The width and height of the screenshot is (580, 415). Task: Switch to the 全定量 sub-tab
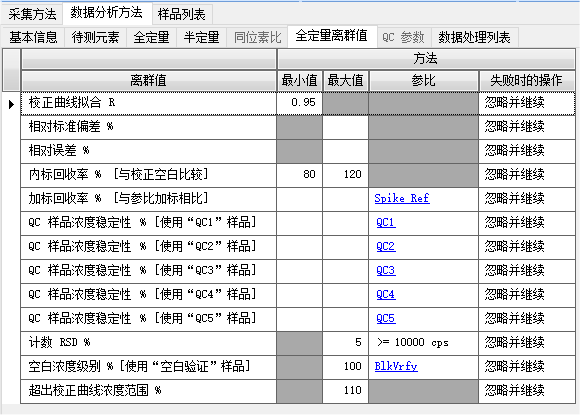151,37
